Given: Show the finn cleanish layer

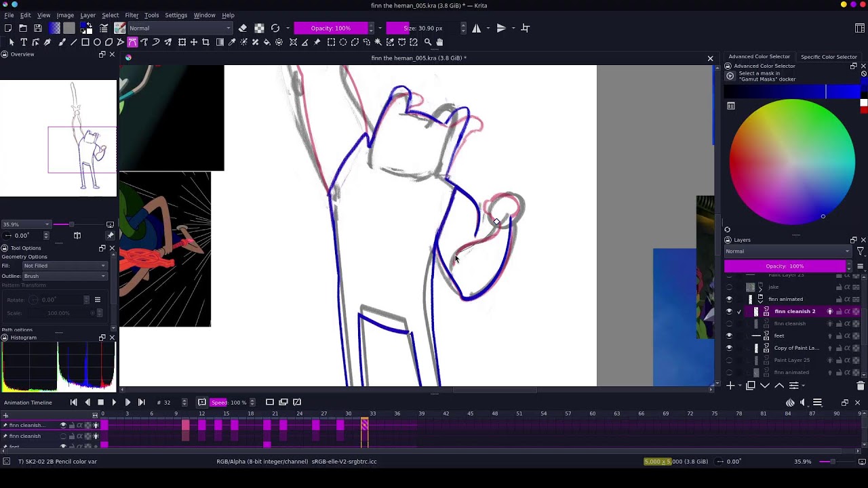Looking at the screenshot, I should (x=729, y=324).
